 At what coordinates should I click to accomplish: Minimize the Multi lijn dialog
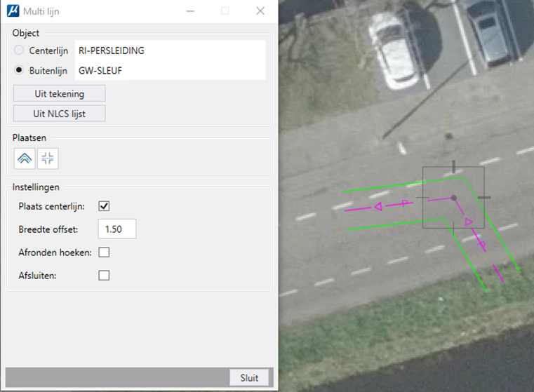coord(190,11)
